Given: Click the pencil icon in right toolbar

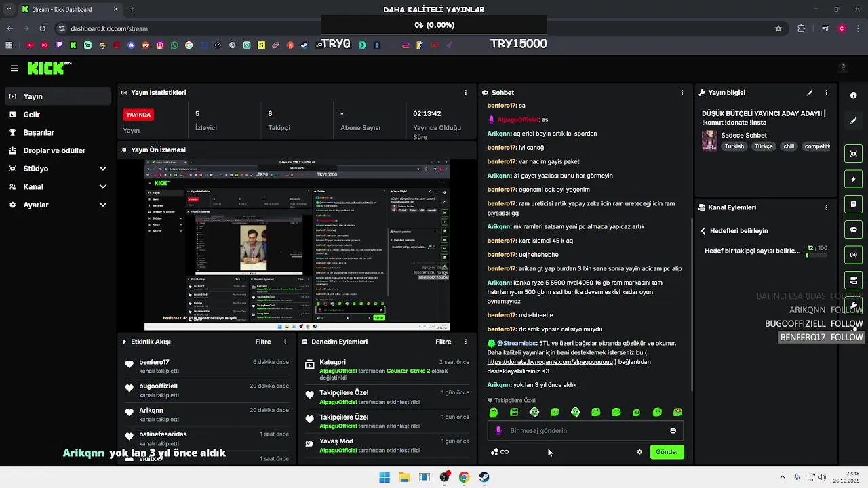Looking at the screenshot, I should [854, 121].
